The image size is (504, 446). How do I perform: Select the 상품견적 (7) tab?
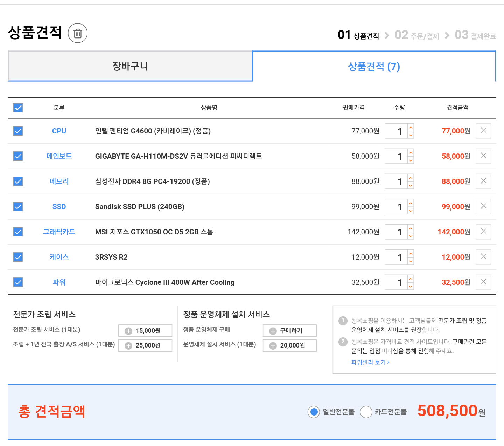374,66
